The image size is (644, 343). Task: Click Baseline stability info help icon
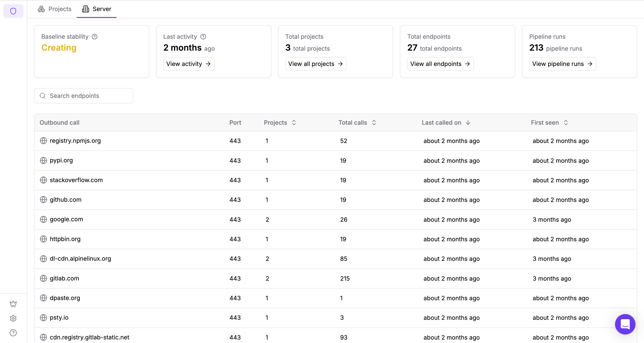(x=95, y=37)
